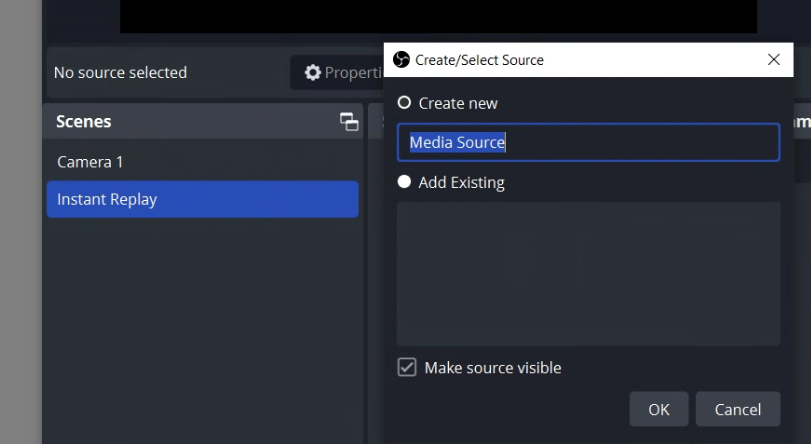Pop out the Scenes dock icon
The width and height of the screenshot is (811, 444).
click(349, 122)
